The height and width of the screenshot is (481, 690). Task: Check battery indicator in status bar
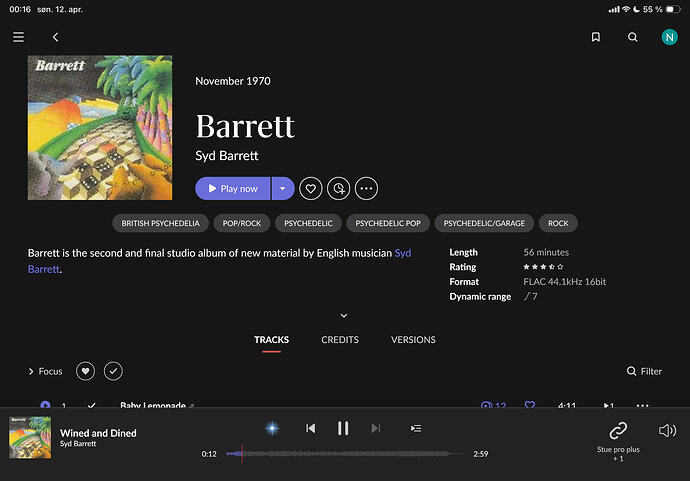(672, 9)
